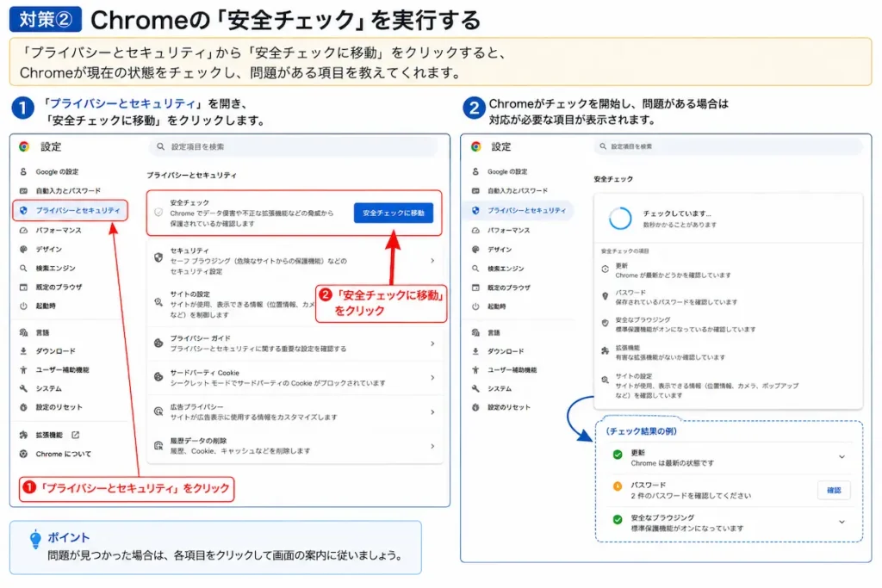The height and width of the screenshot is (588, 882).
Task: Open the セキュリティ row chevron
Action: pyautogui.click(x=432, y=260)
